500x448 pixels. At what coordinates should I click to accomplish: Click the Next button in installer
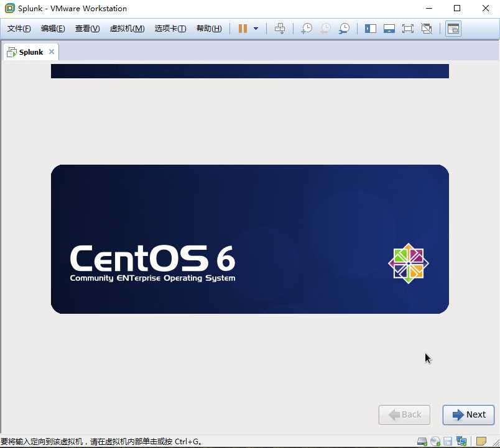tap(468, 414)
